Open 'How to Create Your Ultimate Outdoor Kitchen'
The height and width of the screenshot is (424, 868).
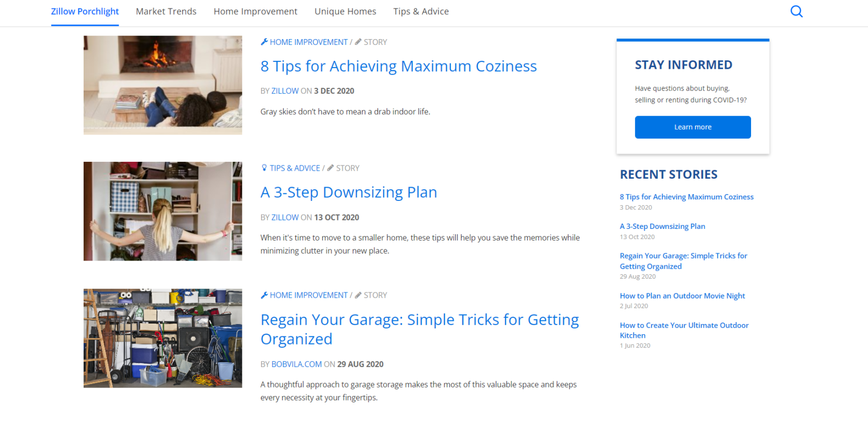click(x=684, y=330)
